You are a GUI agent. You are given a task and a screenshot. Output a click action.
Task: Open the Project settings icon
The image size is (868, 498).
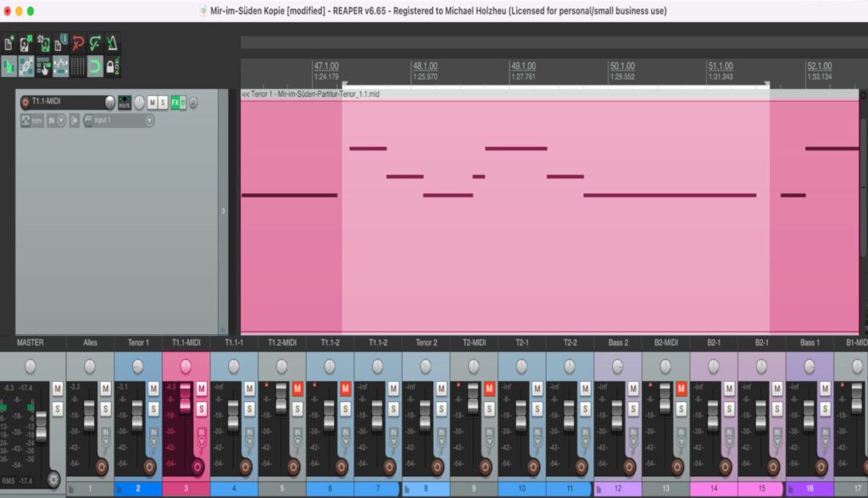click(x=60, y=43)
